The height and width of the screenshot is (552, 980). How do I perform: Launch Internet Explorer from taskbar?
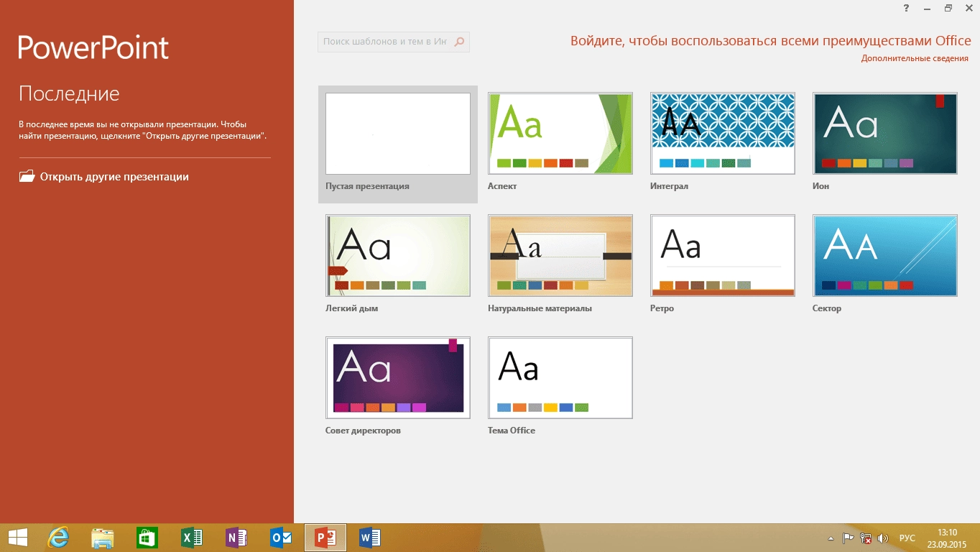pyautogui.click(x=58, y=538)
